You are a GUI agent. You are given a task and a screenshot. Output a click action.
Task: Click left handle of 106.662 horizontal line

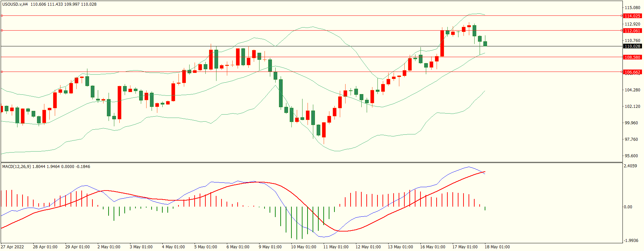(2, 72)
